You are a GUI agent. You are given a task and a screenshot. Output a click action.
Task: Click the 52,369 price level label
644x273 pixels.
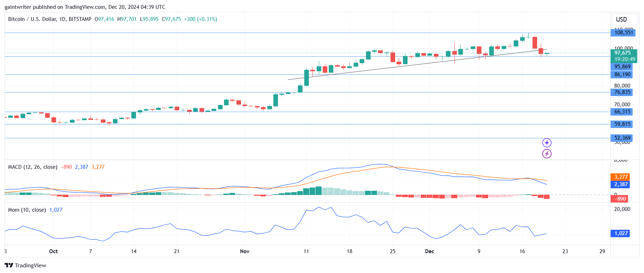pyautogui.click(x=622, y=138)
